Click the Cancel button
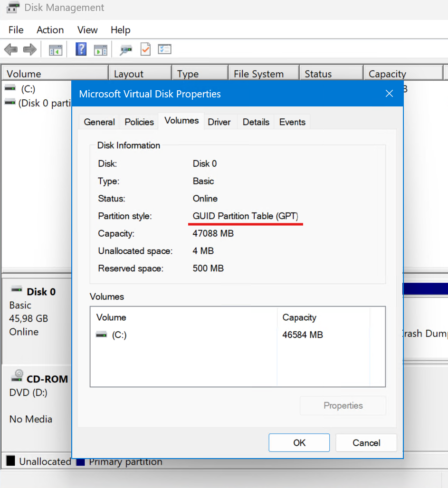This screenshot has height=488, width=448. (x=366, y=443)
